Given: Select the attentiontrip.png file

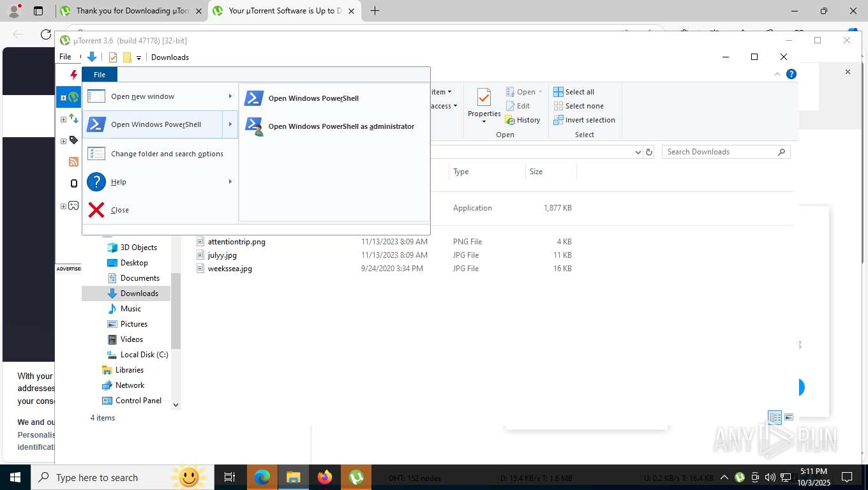Looking at the screenshot, I should tap(236, 242).
